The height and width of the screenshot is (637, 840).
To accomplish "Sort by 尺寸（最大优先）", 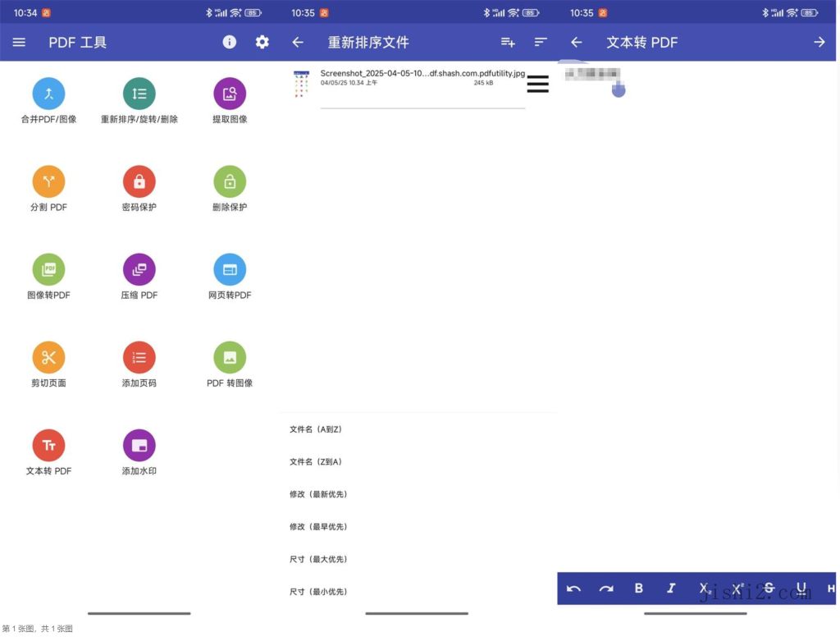I will pos(318,559).
